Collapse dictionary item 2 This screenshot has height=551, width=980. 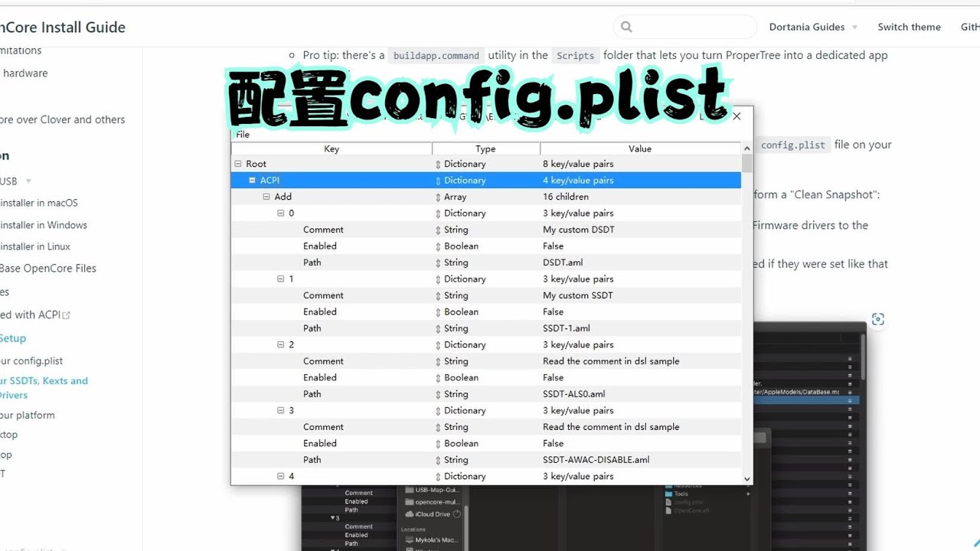coord(280,345)
